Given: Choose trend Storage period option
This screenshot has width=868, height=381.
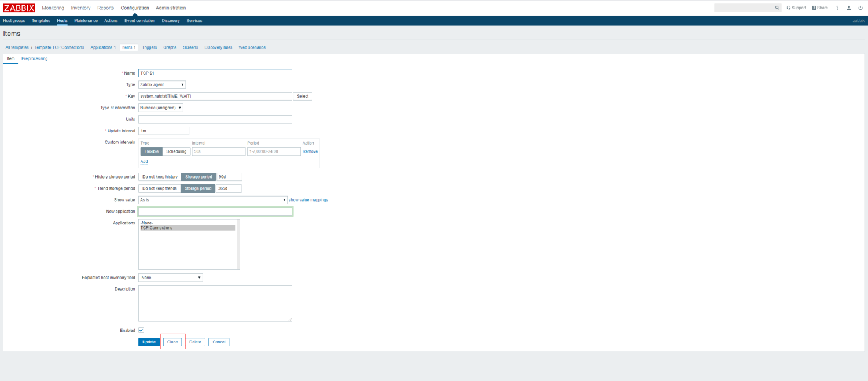Looking at the screenshot, I should 198,188.
